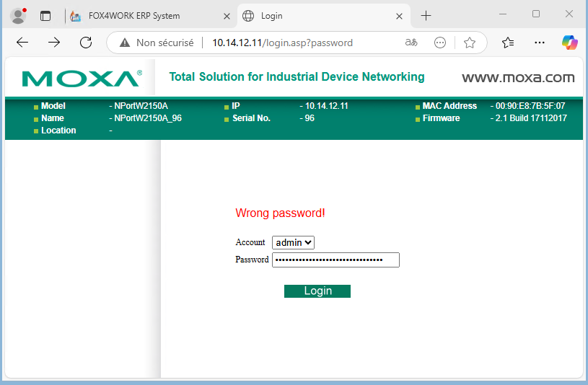Reload the page with refresh icon
This screenshot has height=385, width=588.
86,43
